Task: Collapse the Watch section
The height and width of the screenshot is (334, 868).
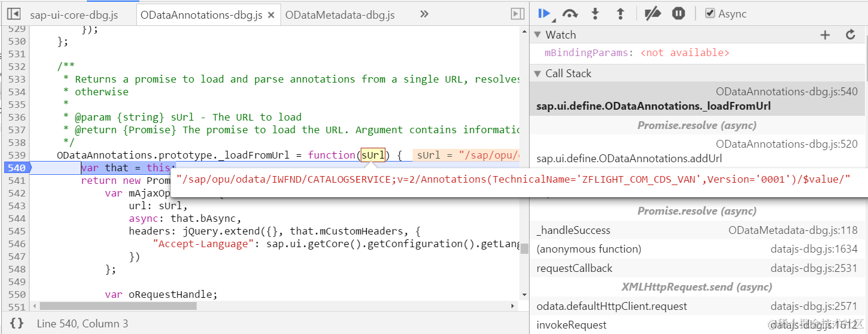Action: click(x=537, y=35)
